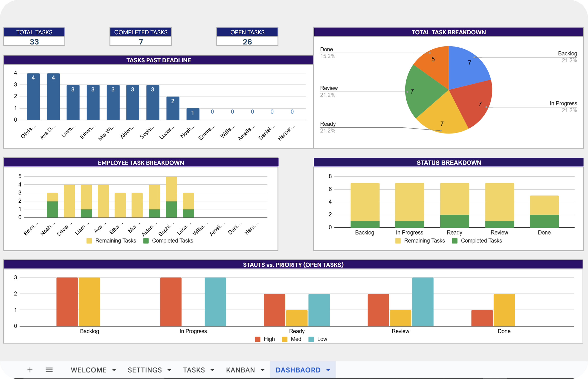Open the SETTINGS tab dropdown arrow
Image resolution: width=588 pixels, height=379 pixels.
click(169, 370)
